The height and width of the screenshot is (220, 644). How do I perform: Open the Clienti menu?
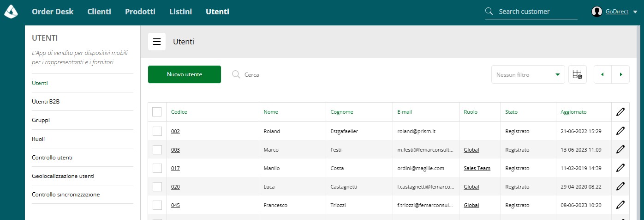[99, 12]
